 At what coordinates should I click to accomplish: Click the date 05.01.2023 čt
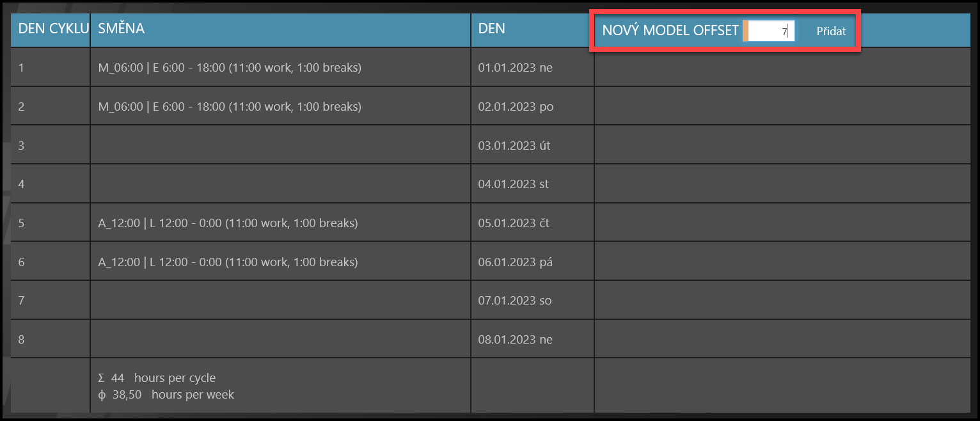click(514, 223)
